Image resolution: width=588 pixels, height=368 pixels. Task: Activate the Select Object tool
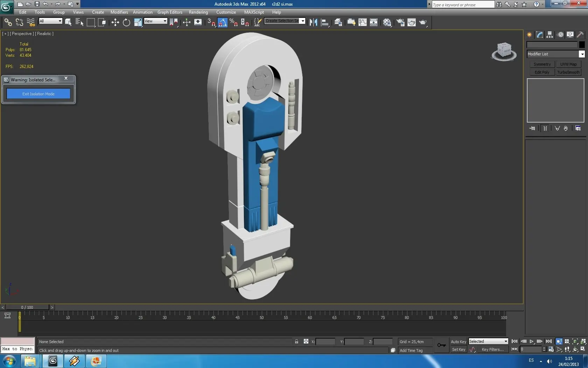(x=68, y=22)
